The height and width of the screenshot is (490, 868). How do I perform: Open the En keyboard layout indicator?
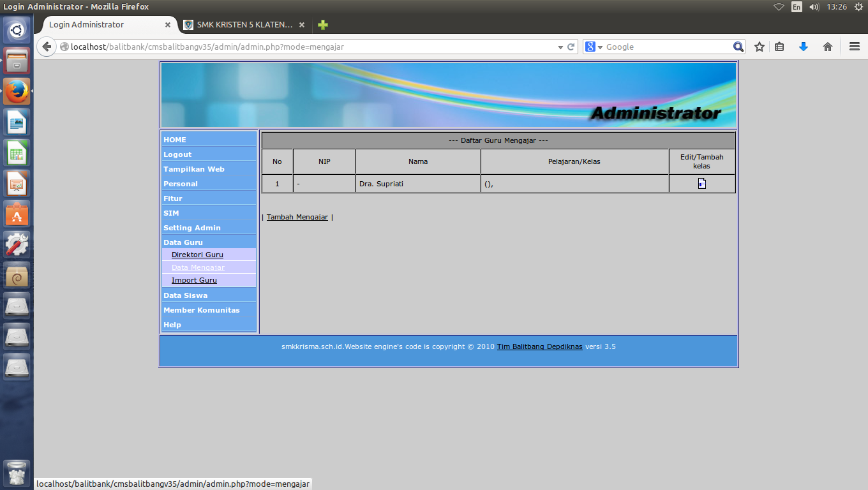tap(797, 7)
